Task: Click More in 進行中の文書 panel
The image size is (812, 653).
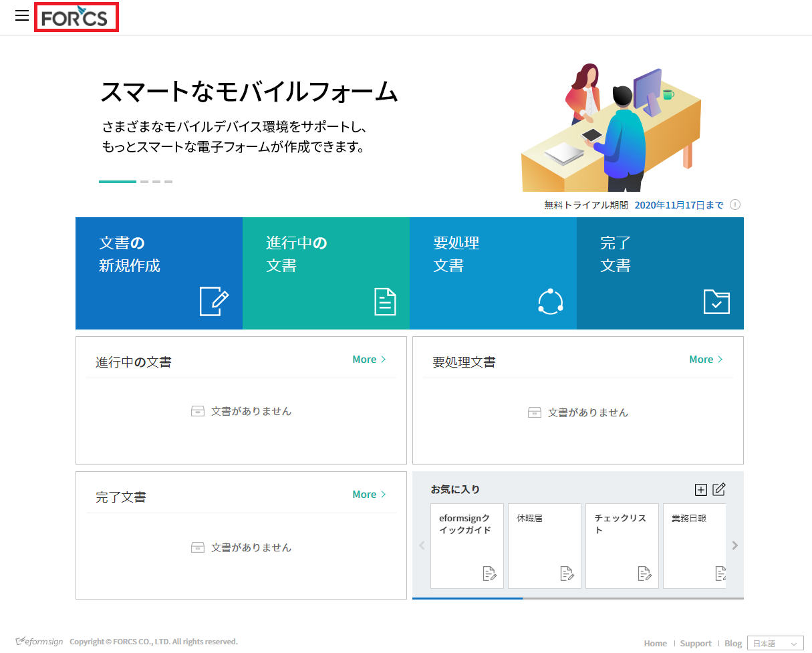Action: point(369,360)
